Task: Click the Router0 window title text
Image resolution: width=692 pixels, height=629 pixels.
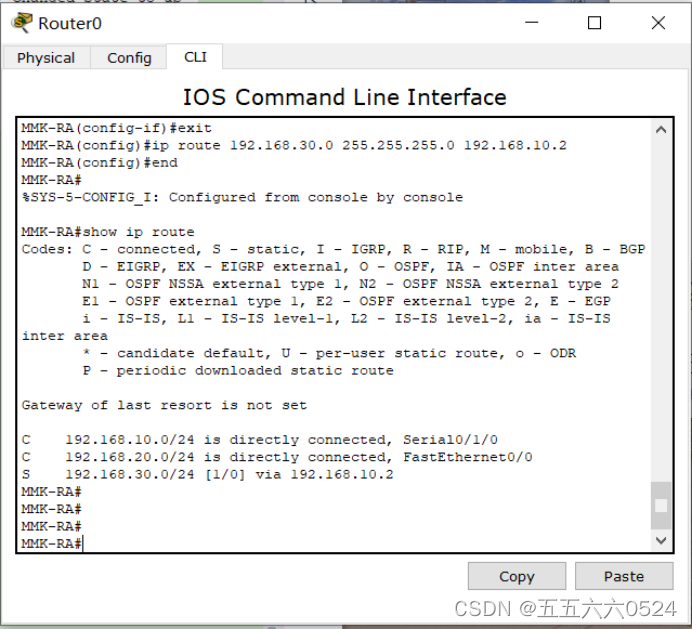Action: tap(70, 23)
